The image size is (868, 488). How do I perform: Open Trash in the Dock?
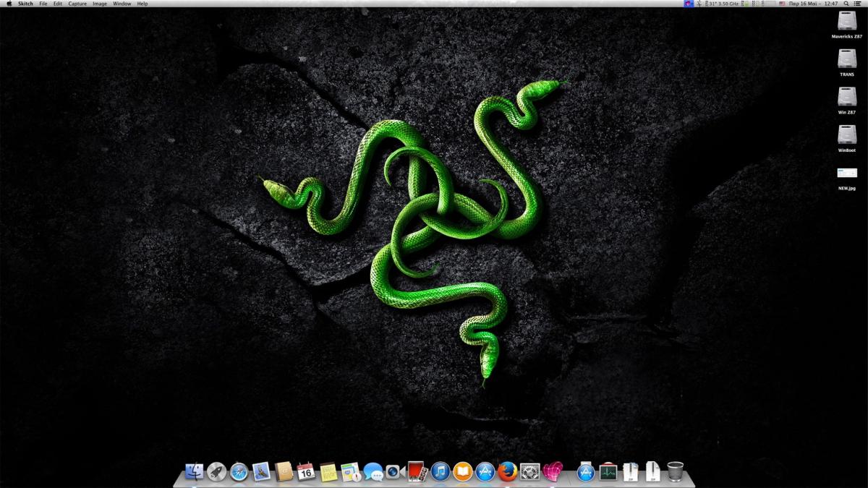(x=675, y=472)
